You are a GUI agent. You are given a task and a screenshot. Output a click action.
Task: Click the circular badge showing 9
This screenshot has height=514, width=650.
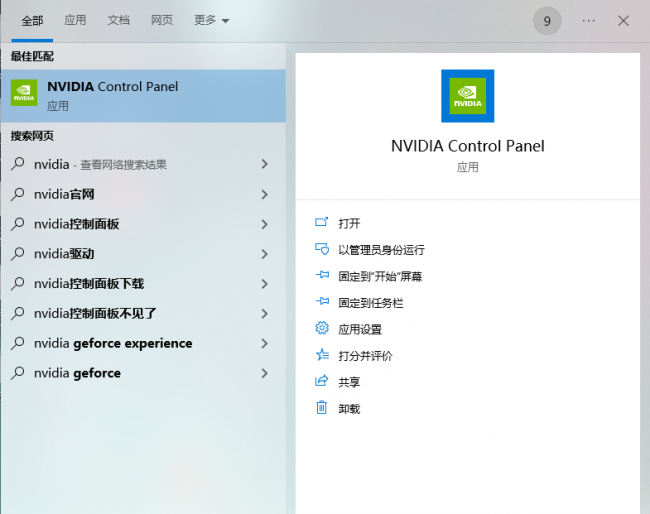[547, 21]
